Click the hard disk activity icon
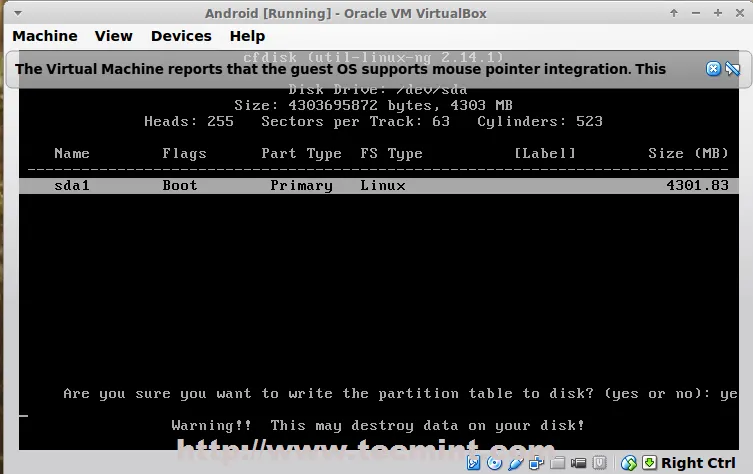The width and height of the screenshot is (753, 474). click(x=473, y=463)
